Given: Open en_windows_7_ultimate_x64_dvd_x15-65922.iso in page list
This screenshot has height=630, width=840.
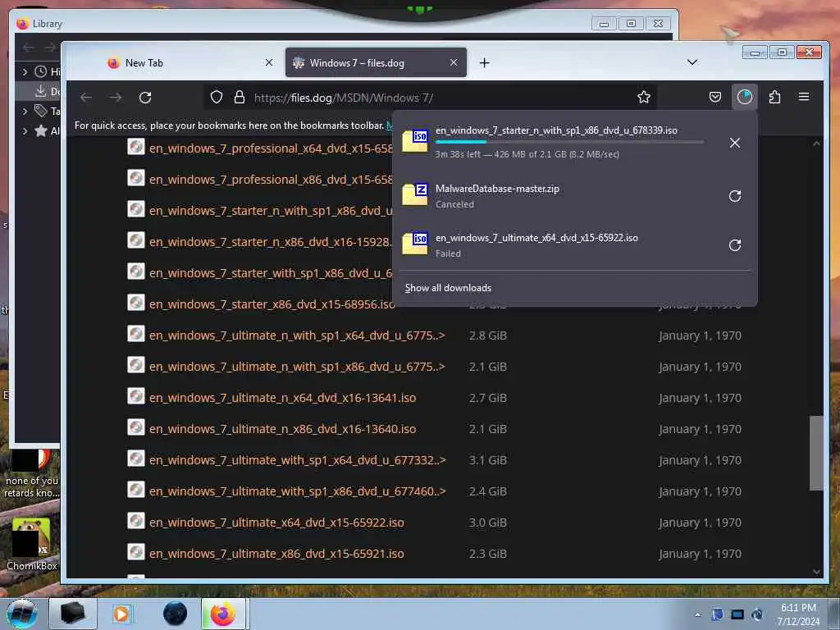Looking at the screenshot, I should 276,523.
